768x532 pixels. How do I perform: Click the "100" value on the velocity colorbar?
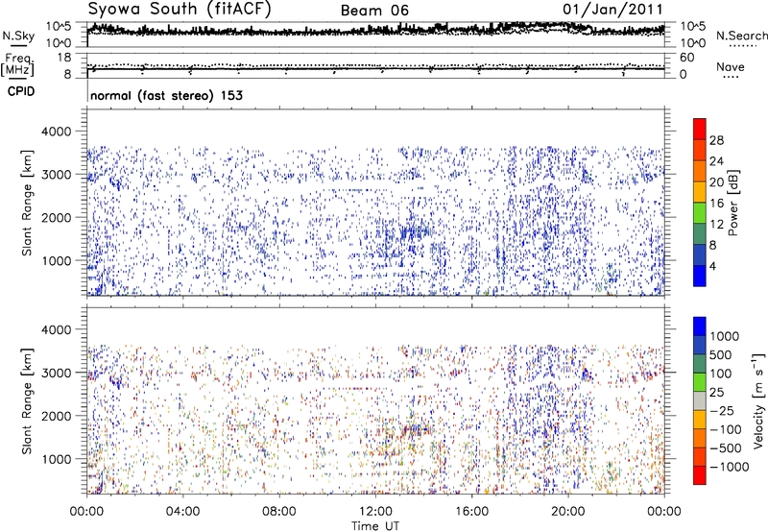tap(721, 374)
